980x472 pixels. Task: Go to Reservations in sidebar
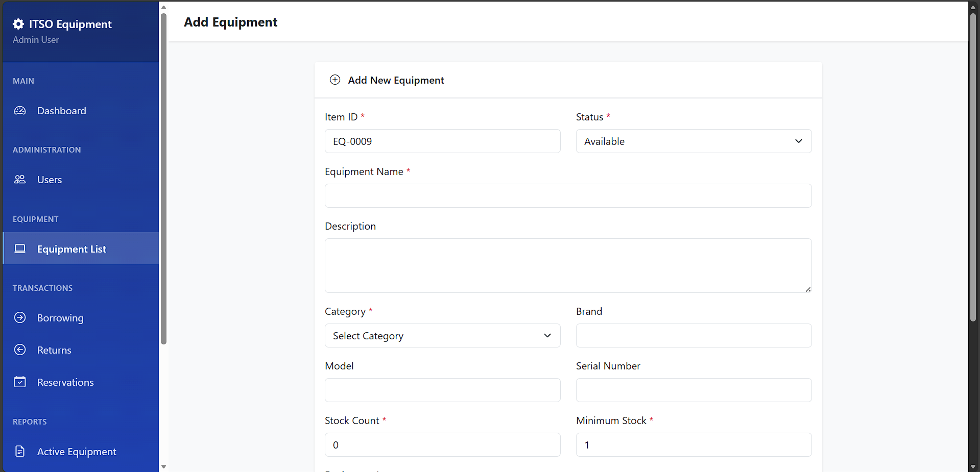click(65, 382)
